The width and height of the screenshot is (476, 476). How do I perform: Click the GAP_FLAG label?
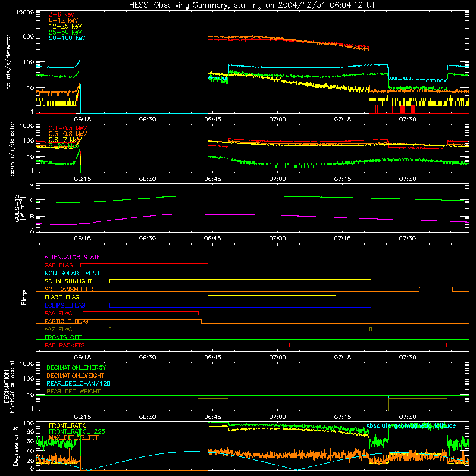click(58, 265)
